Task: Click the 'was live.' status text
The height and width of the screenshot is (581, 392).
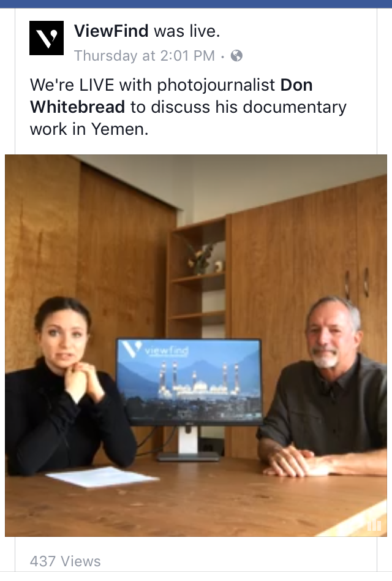Action: point(187,31)
